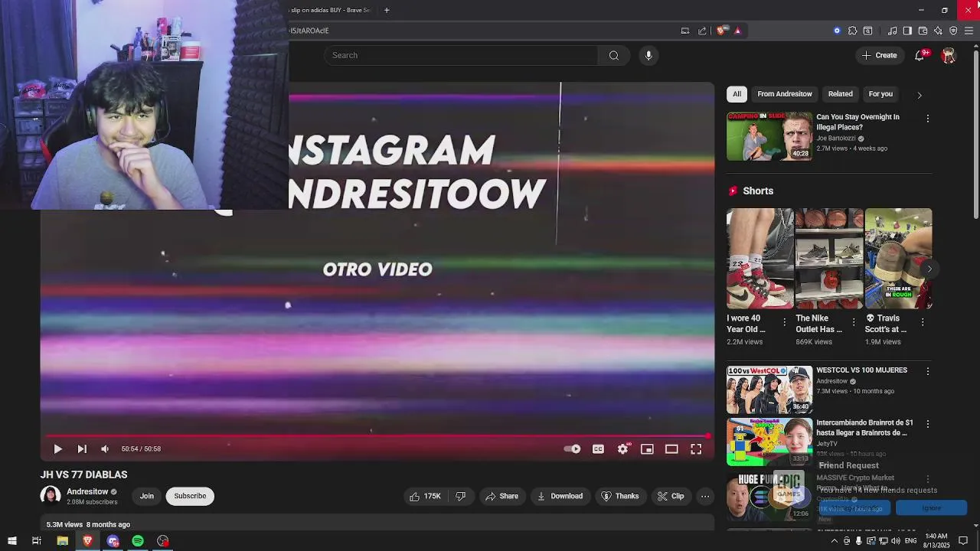Viewport: 980px width, 551px height.
Task: Play the video with the play button
Action: (x=57, y=449)
